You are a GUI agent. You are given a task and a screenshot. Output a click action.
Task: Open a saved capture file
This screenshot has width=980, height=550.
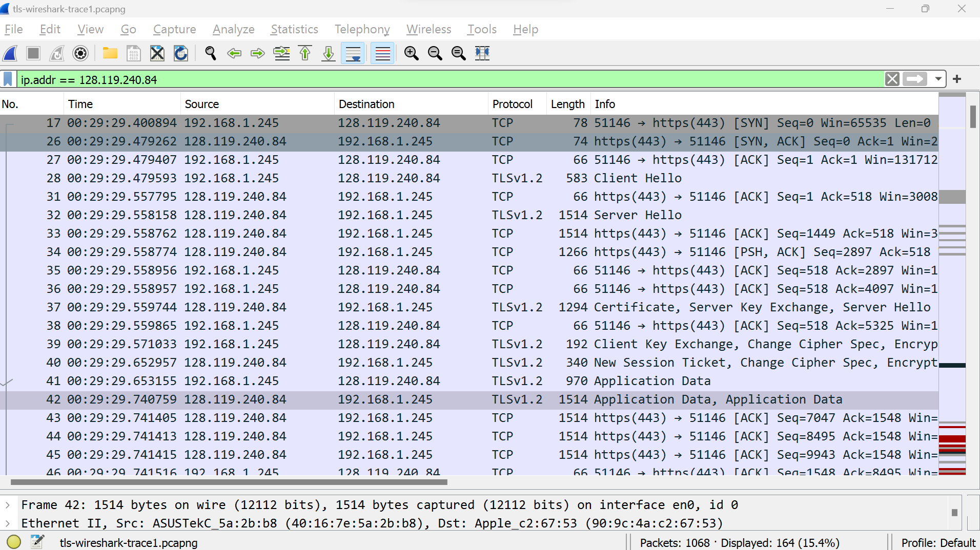pos(110,53)
